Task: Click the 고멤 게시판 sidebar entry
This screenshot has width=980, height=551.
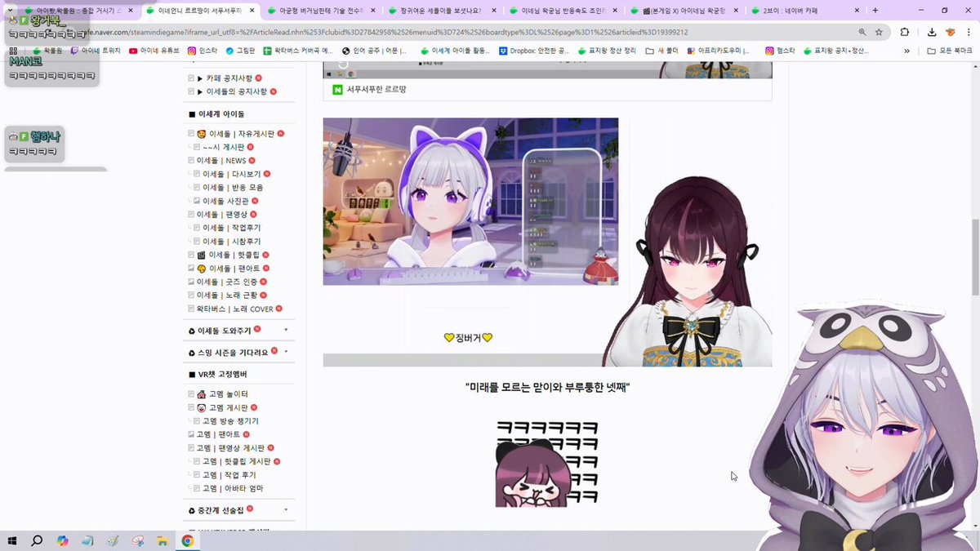Action: pos(228,407)
